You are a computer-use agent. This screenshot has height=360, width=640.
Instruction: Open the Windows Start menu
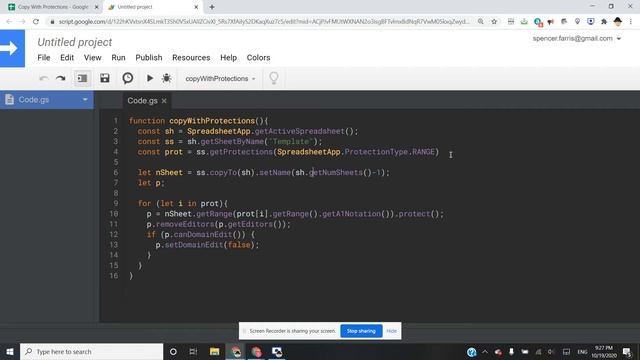[x=10, y=351]
